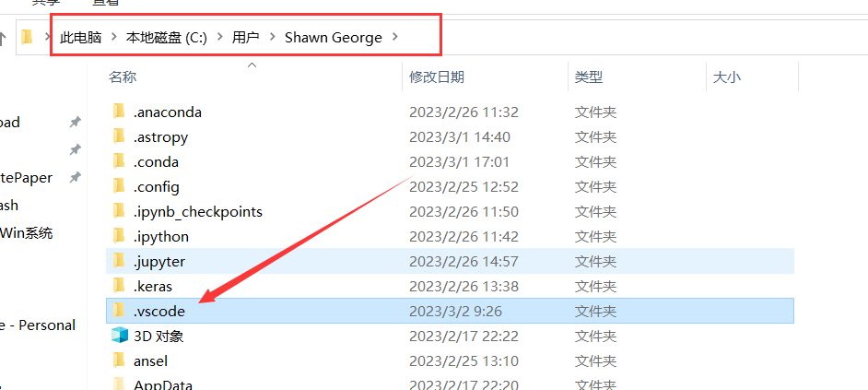Open the 'tePaper' pinned sidebar item

pos(27,178)
